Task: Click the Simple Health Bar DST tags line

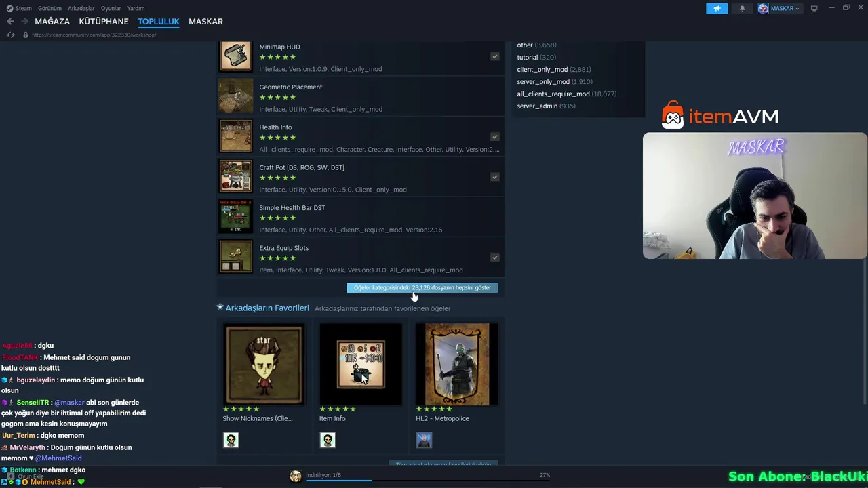Action: (x=351, y=230)
